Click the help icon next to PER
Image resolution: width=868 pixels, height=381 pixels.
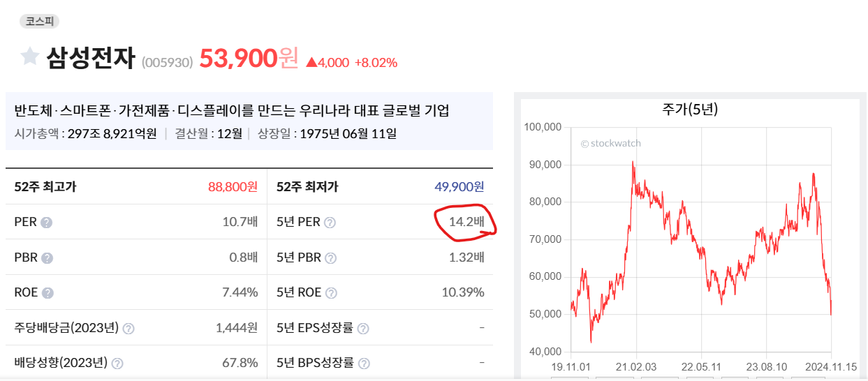coord(47,223)
